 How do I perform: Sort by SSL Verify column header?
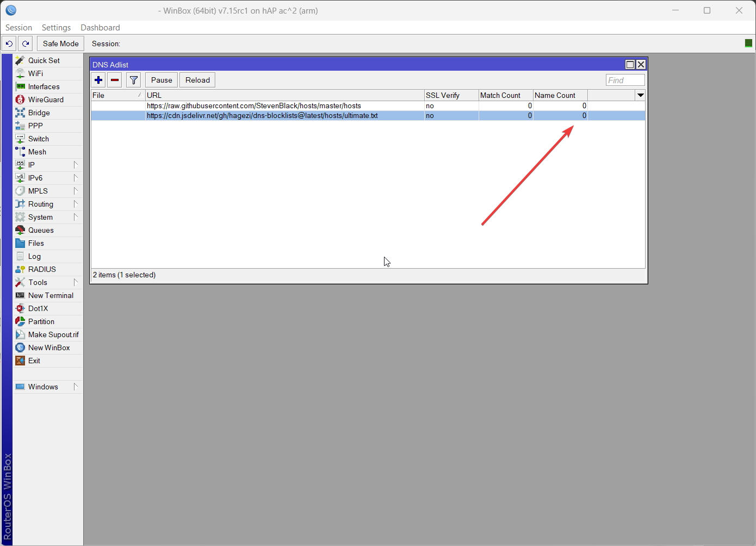point(451,95)
